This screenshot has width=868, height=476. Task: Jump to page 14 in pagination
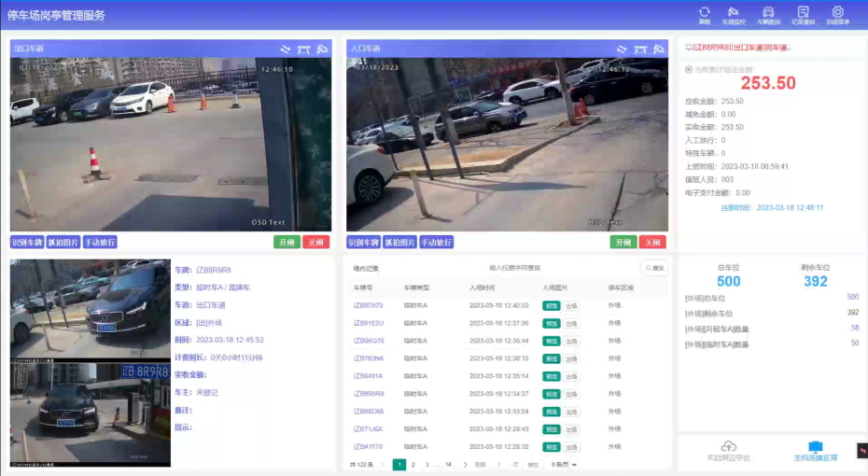448,464
